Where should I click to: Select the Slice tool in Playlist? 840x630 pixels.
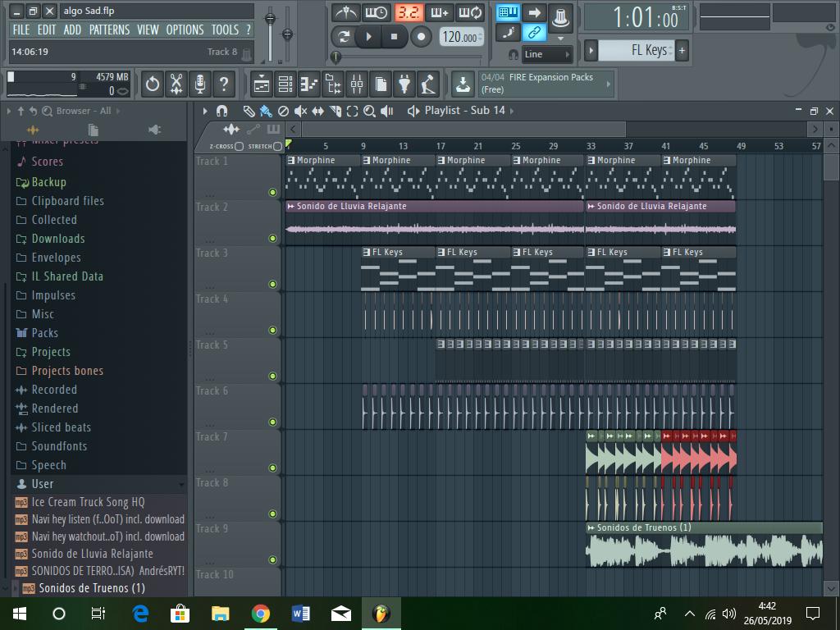pyautogui.click(x=336, y=111)
